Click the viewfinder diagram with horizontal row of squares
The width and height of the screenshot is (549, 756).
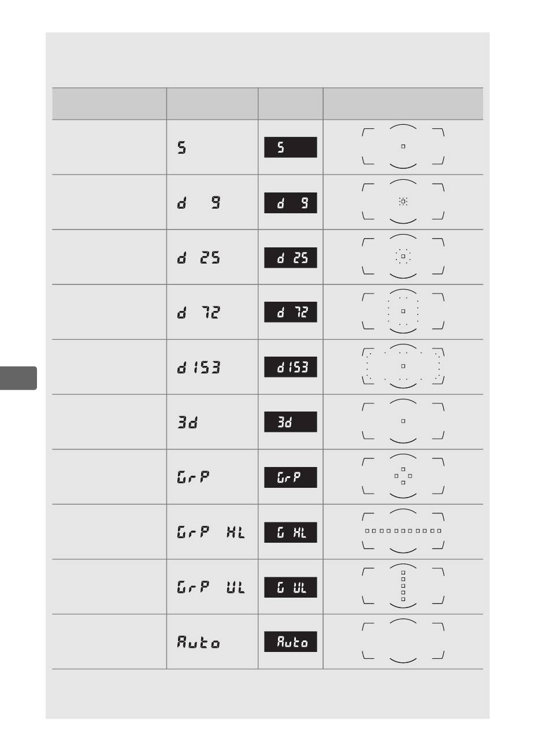pyautogui.click(x=403, y=531)
